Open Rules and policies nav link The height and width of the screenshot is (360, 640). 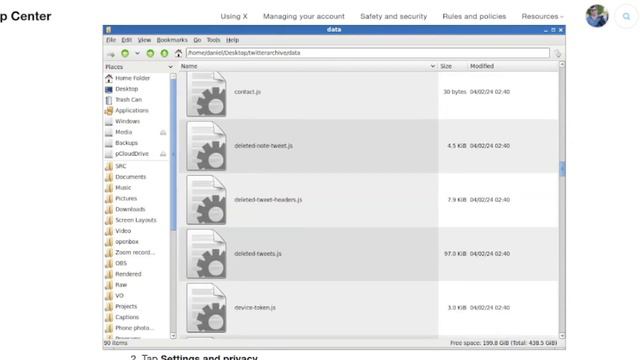(x=474, y=16)
